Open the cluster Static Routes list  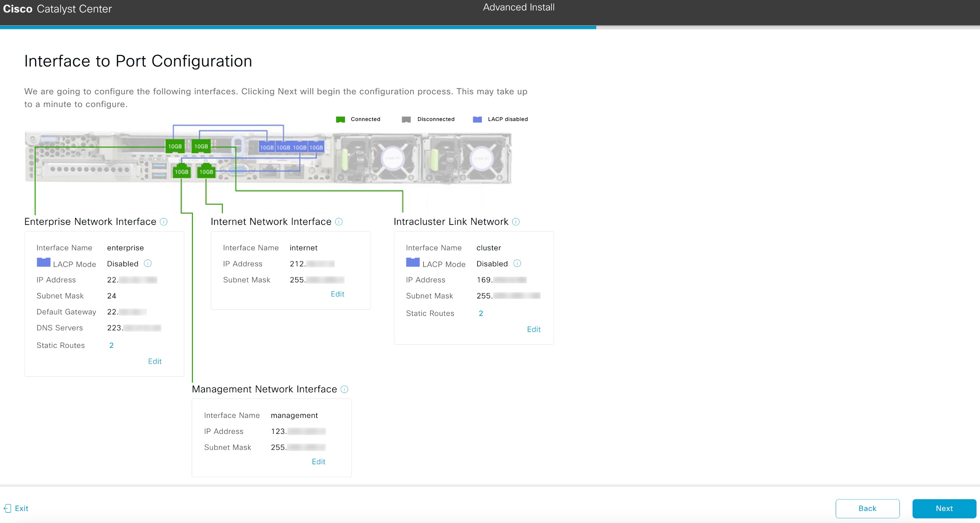point(481,313)
